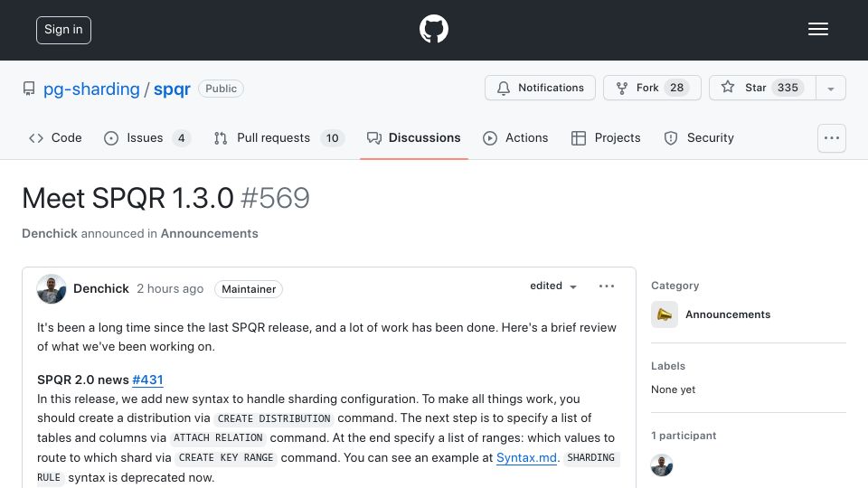Click the GitHub logo icon
The height and width of the screenshot is (488, 868).
[x=433, y=29]
